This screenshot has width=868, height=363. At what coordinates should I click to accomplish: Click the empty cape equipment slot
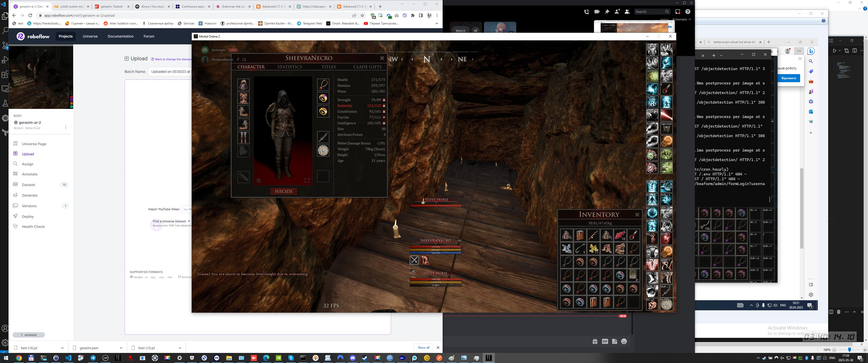(243, 151)
